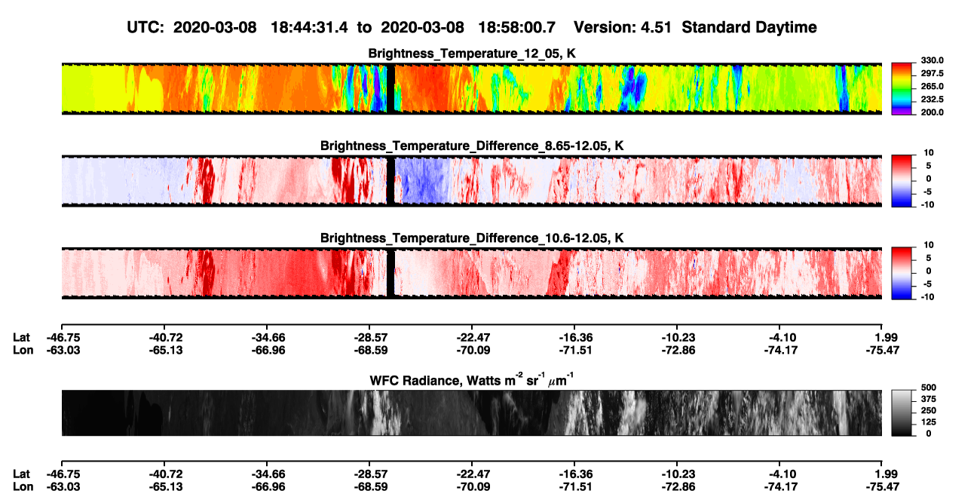Click the red-blue colorbar beside the 10.6-12.05 panel
This screenshot has width=980, height=503.
click(x=902, y=271)
